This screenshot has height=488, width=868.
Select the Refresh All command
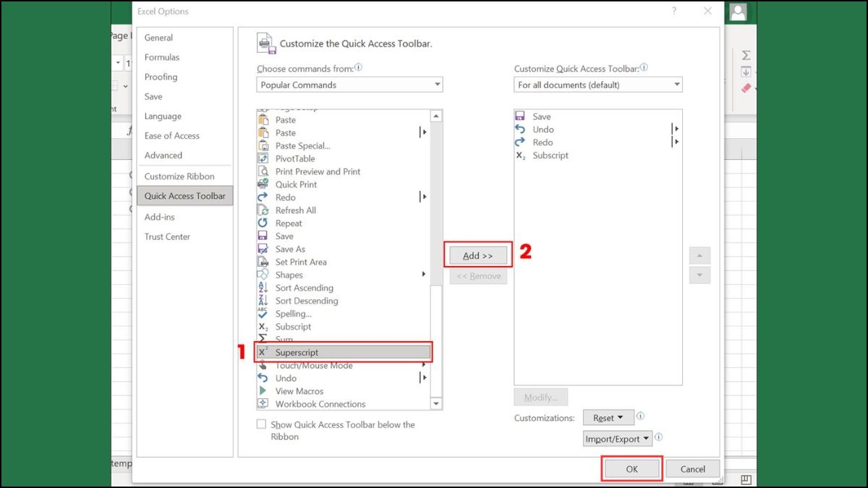[343, 210]
